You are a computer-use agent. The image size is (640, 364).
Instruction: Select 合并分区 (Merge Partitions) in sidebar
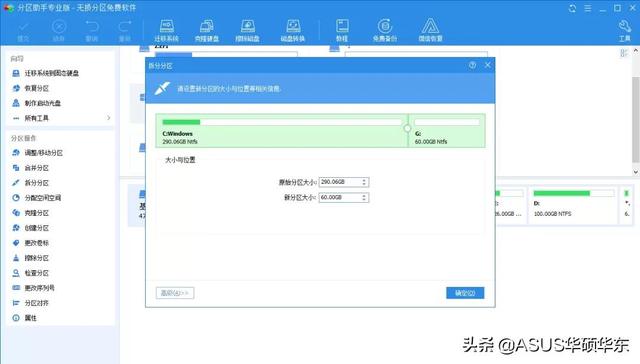tap(37, 168)
